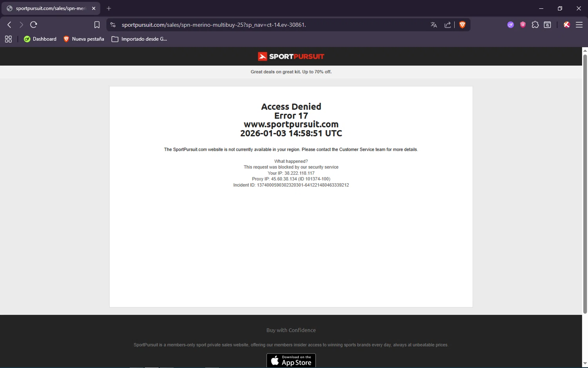The width and height of the screenshot is (588, 368).
Task: Open a new tab
Action: click(109, 8)
